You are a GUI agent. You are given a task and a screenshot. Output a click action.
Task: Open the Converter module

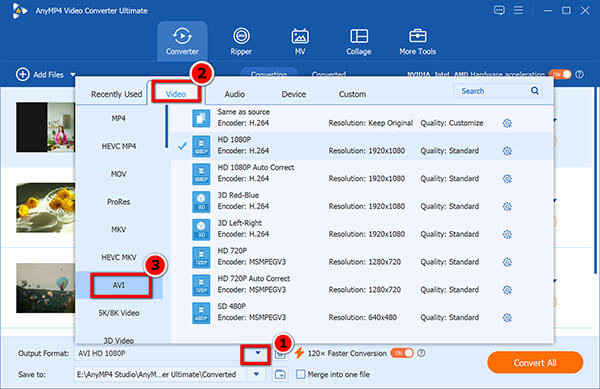pos(182,41)
